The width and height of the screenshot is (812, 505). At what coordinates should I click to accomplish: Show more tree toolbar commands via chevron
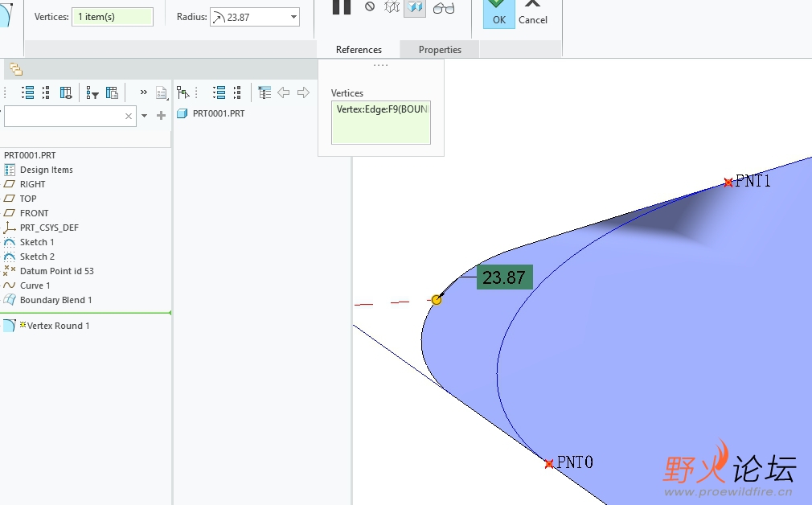[143, 92]
